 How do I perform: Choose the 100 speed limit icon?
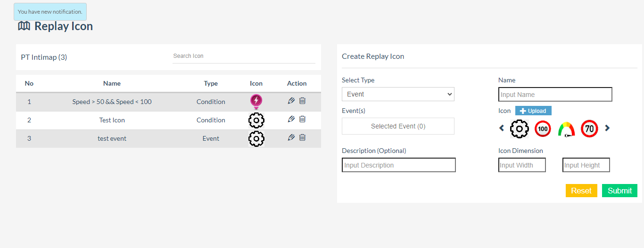tap(543, 128)
